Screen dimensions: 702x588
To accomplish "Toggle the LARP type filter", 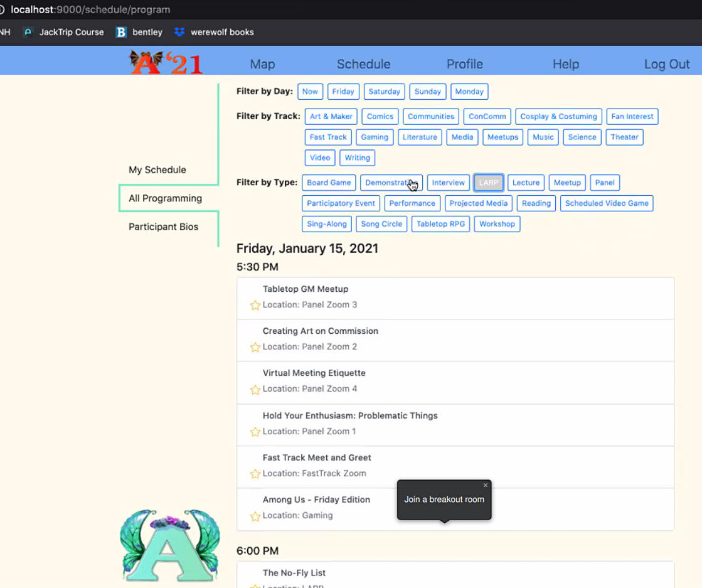I will 488,183.
